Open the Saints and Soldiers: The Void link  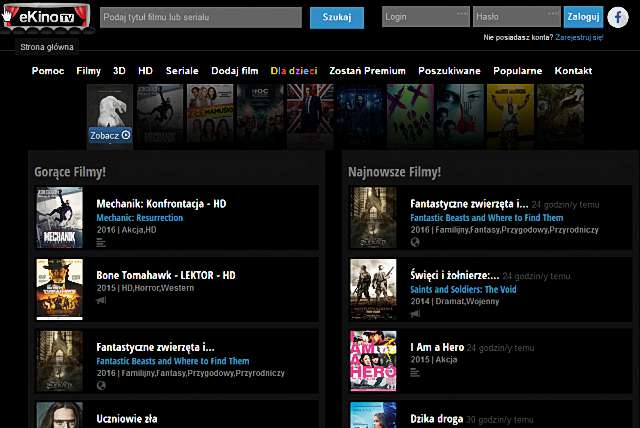(463, 289)
